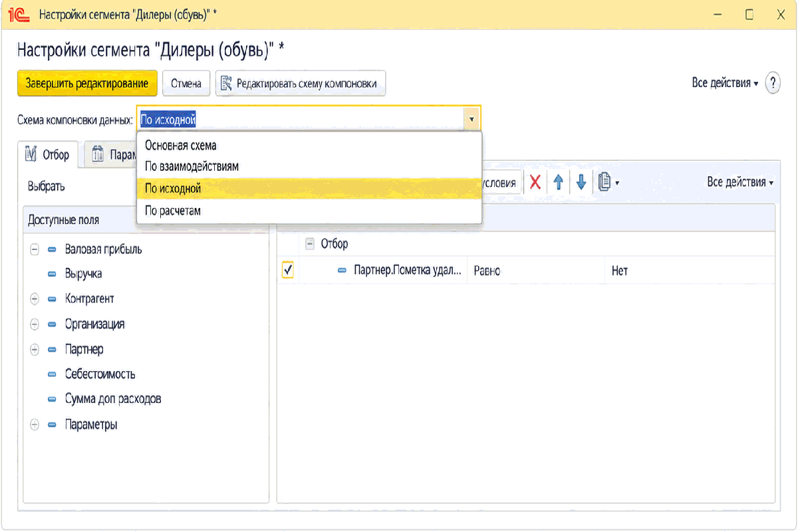The width and height of the screenshot is (798, 532).
Task: Collapse the Отбор group in the filter table
Action: click(309, 244)
